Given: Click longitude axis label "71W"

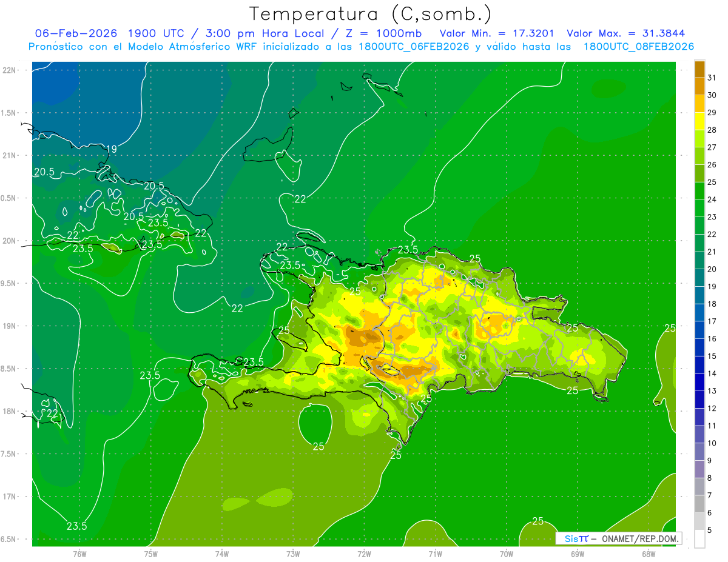Looking at the screenshot, I should pos(435,554).
